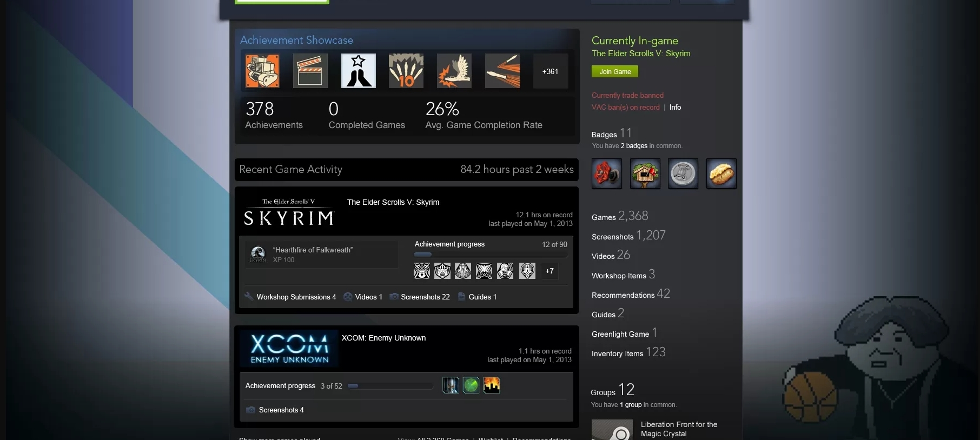Click the winged bird explosion achievement icon
Image resolution: width=980 pixels, height=440 pixels.
[x=454, y=71]
